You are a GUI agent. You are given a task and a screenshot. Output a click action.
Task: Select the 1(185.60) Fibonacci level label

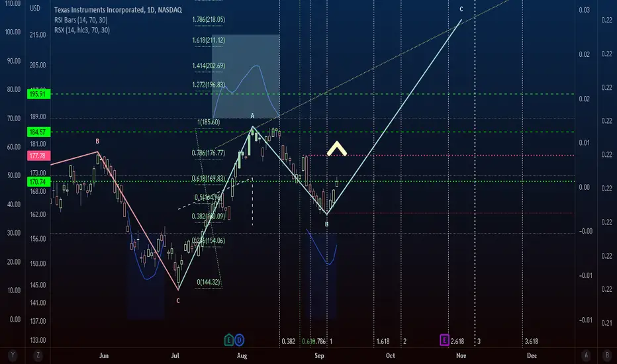click(209, 122)
